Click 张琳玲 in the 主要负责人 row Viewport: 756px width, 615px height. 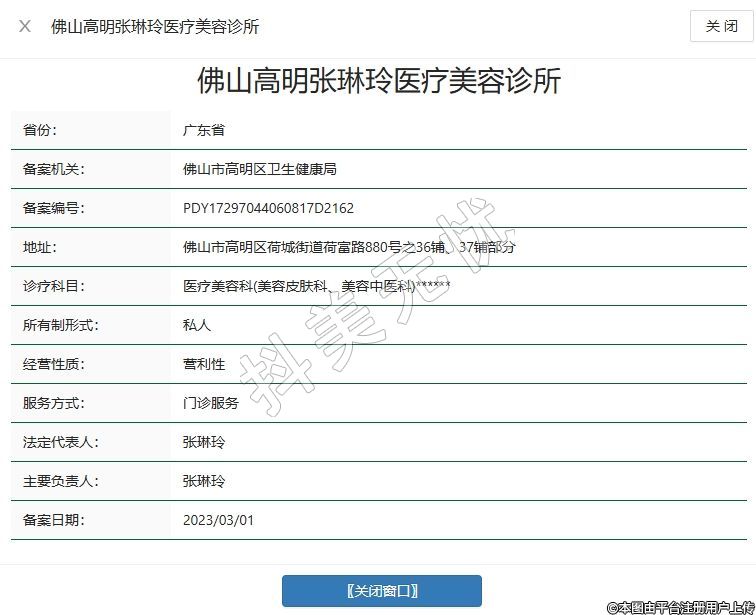tap(204, 481)
